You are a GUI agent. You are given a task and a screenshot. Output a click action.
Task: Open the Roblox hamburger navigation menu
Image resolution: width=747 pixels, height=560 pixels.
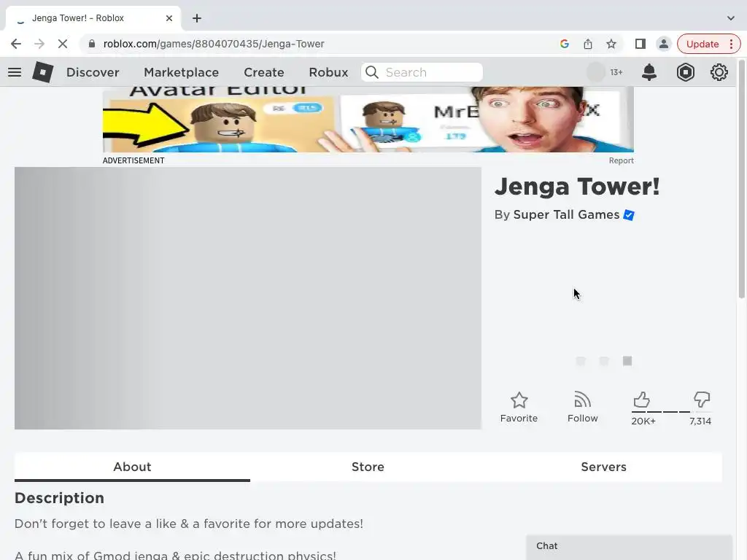coord(15,72)
